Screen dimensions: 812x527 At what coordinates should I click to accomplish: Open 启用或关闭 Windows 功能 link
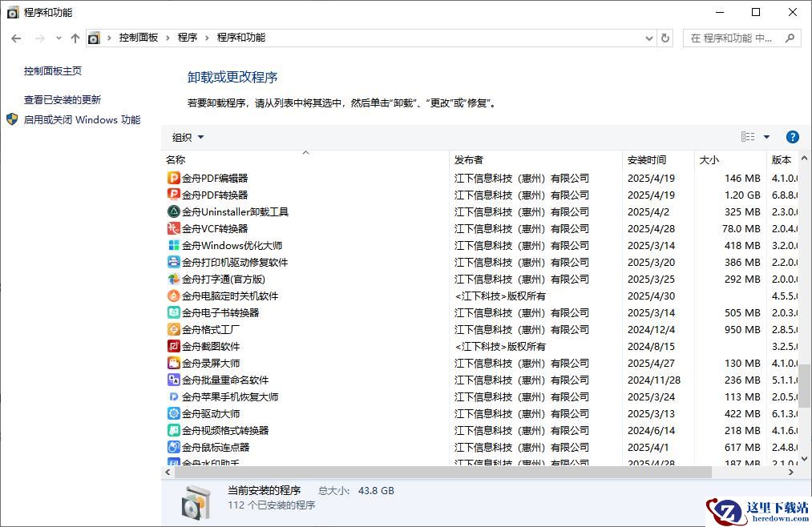point(82,120)
